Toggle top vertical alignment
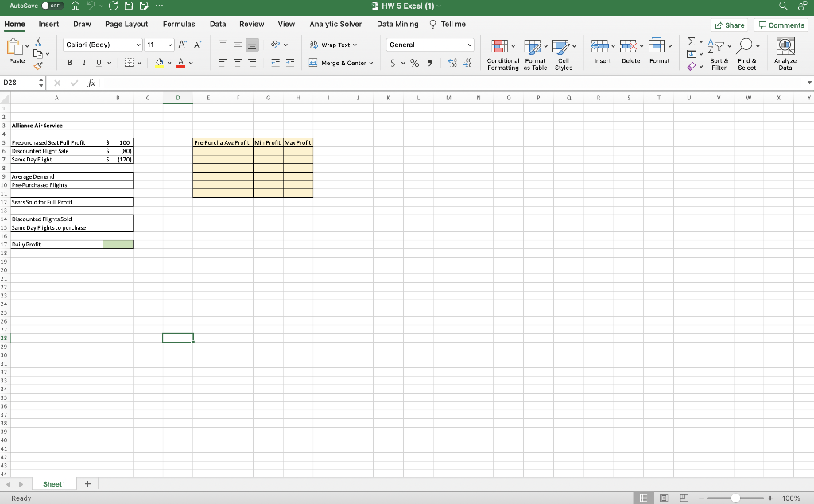 tap(223, 45)
